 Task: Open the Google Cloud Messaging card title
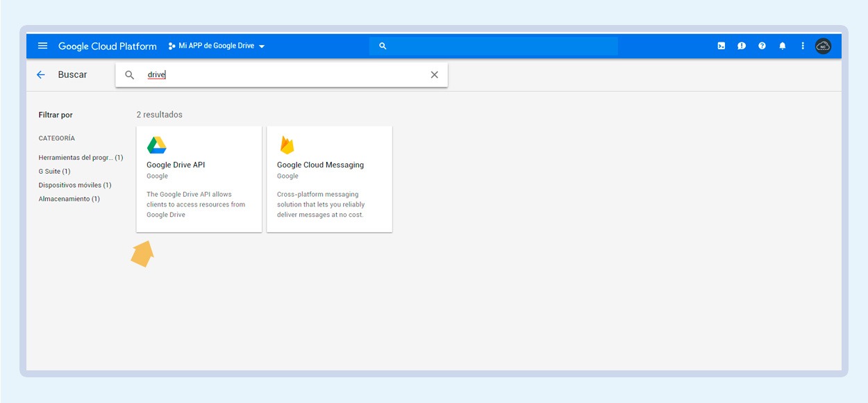[x=320, y=165]
